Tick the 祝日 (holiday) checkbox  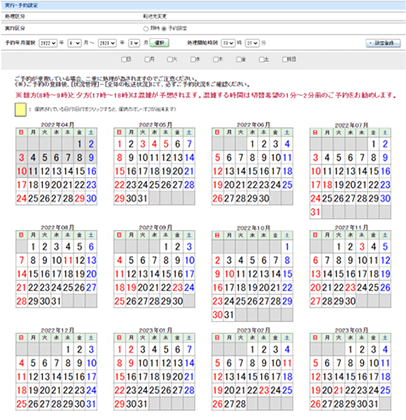[285, 59]
